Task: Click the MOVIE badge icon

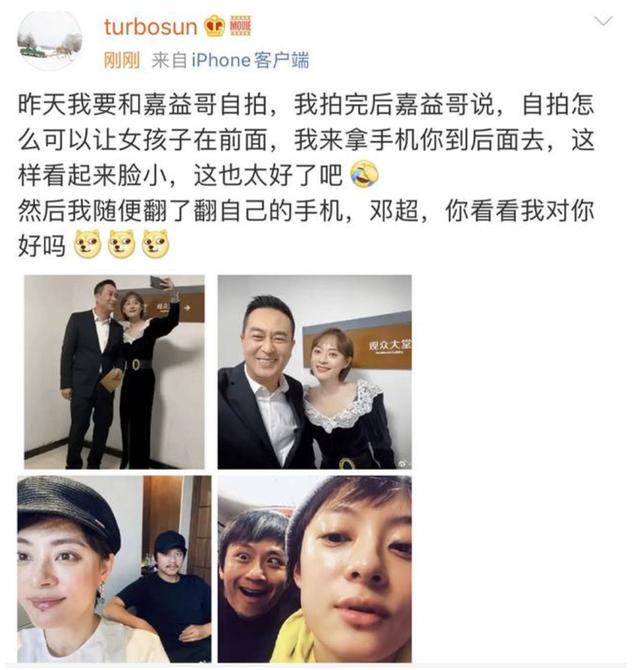Action: point(241,25)
